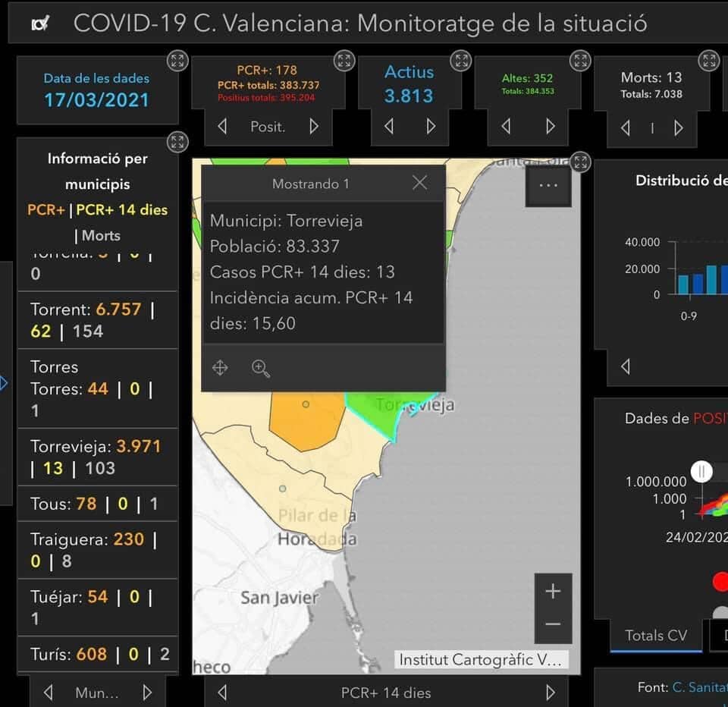The image size is (728, 707).
Task: Click the pan icon in the Torrevieja popup
Action: 220,369
